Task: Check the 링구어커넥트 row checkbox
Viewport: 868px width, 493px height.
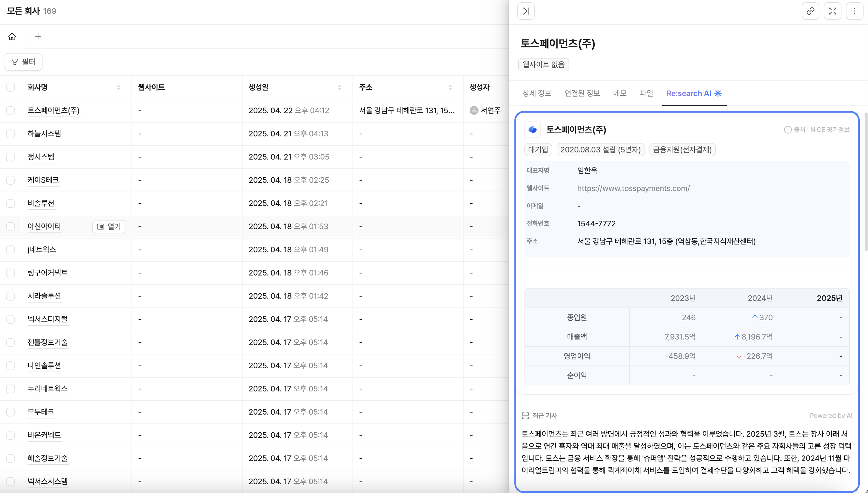Action: [10, 273]
